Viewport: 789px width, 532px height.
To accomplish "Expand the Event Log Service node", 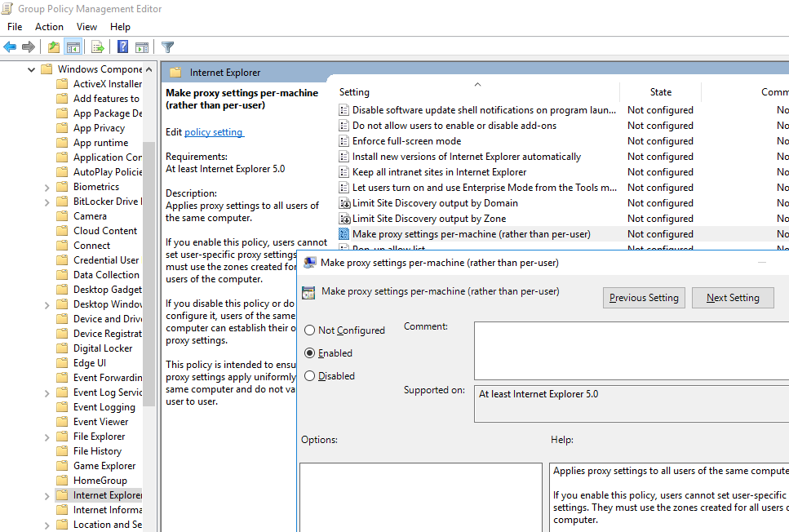I will [x=47, y=392].
